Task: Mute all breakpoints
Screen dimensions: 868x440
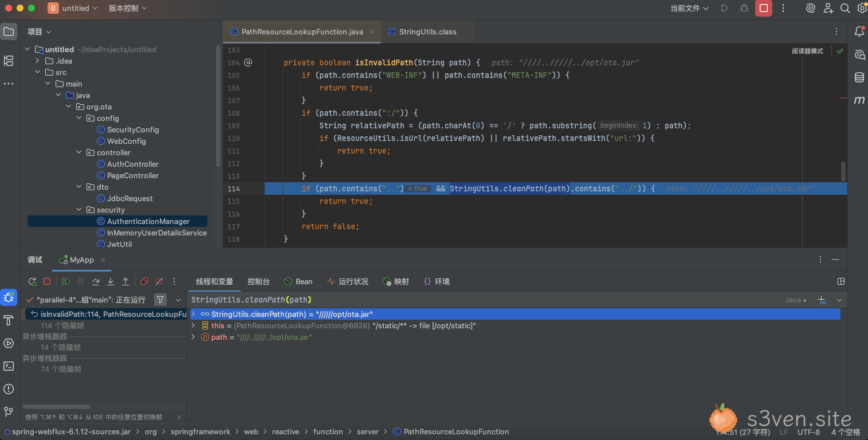Action: point(159,281)
